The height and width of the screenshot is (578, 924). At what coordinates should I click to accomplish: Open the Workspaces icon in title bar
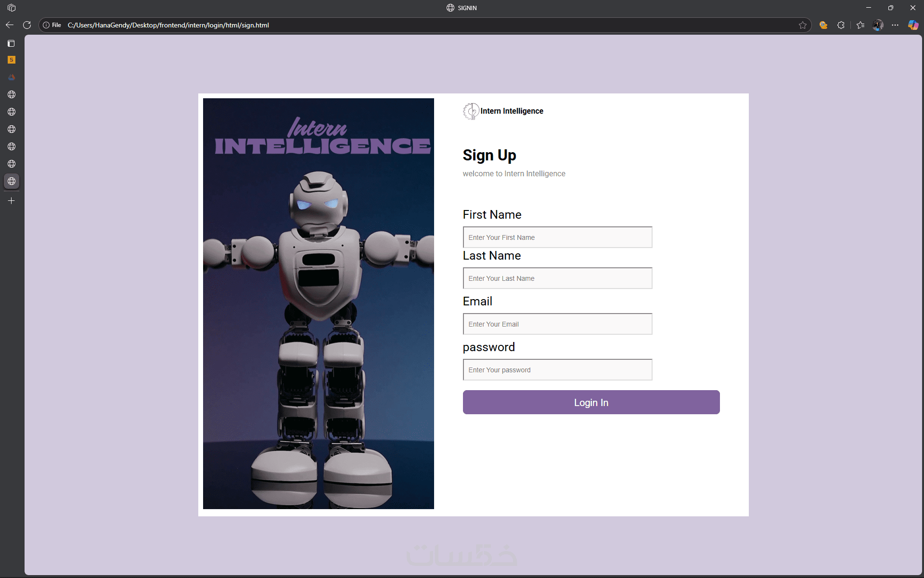pos(12,8)
